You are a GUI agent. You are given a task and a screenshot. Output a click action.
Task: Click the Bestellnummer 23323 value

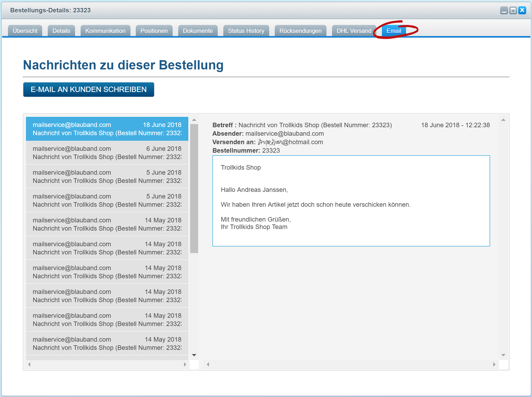[271, 151]
